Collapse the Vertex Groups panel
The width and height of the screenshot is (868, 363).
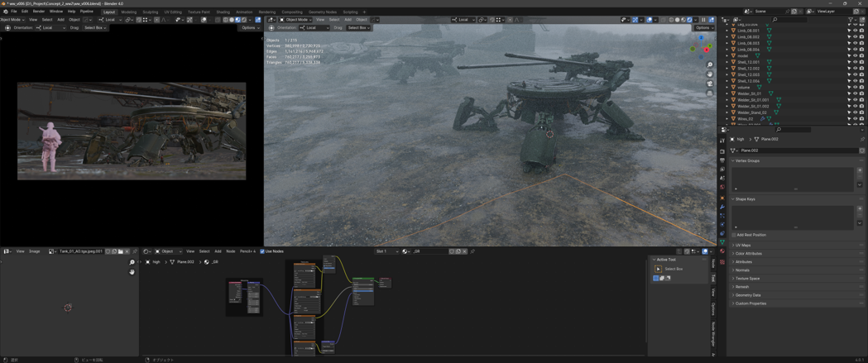747,160
